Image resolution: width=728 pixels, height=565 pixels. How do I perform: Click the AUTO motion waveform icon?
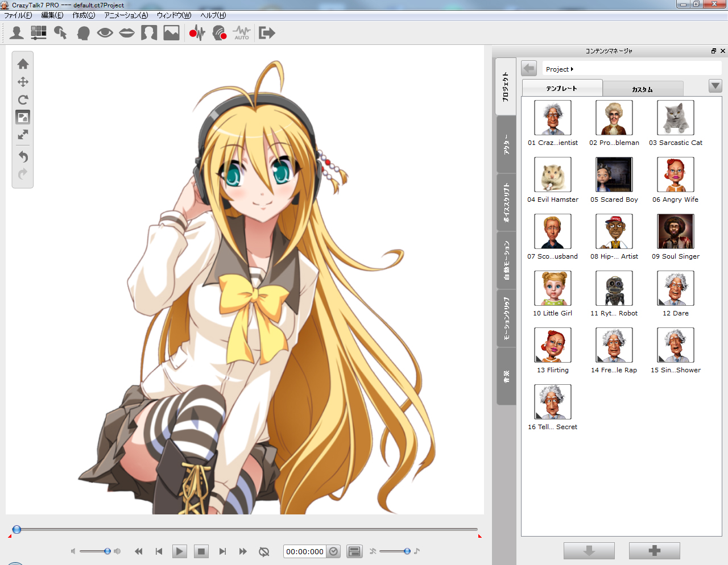point(242,33)
